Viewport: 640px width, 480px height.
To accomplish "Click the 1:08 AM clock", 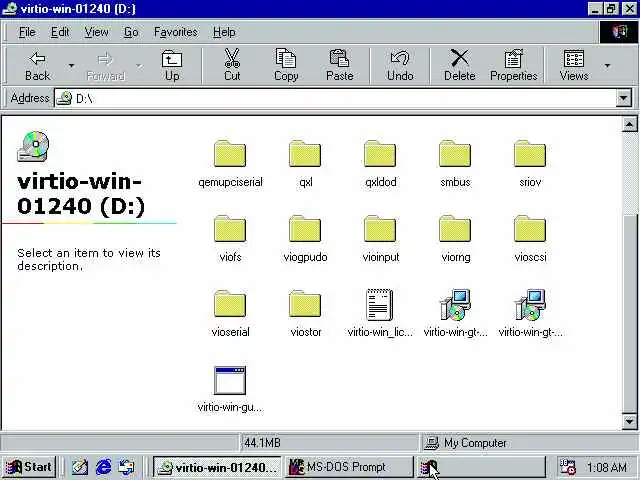I will tap(607, 467).
